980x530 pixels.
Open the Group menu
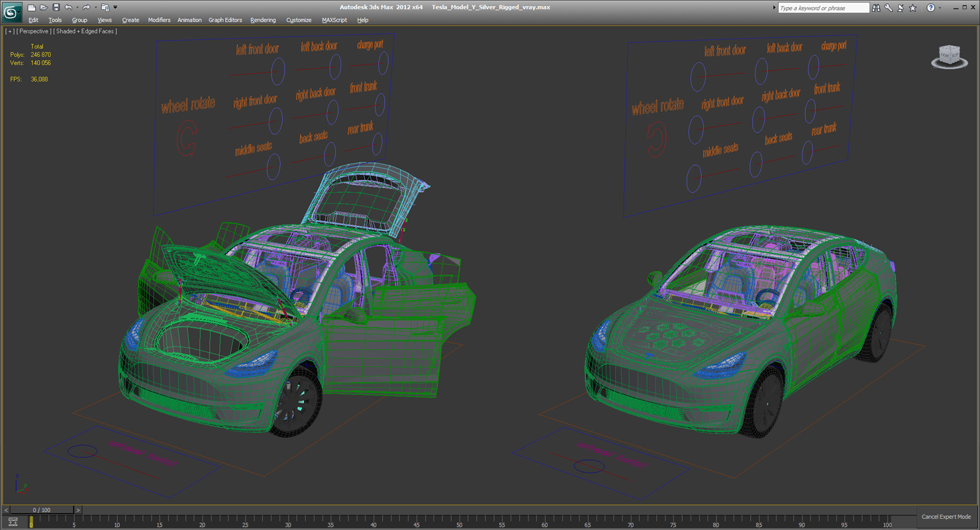click(79, 20)
